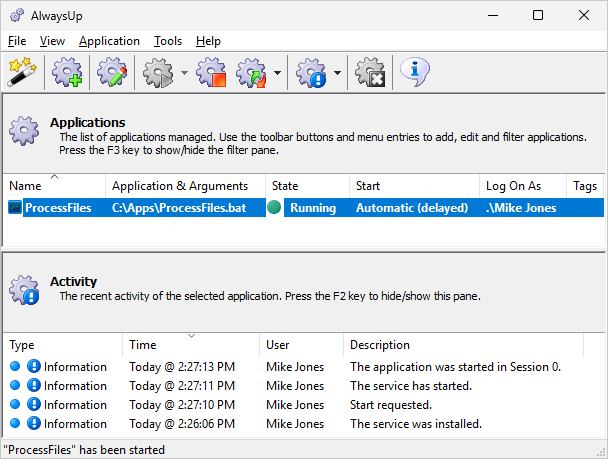Image resolution: width=608 pixels, height=459 pixels.
Task: Select the 'The service was installed' activity entry
Action: point(415,424)
